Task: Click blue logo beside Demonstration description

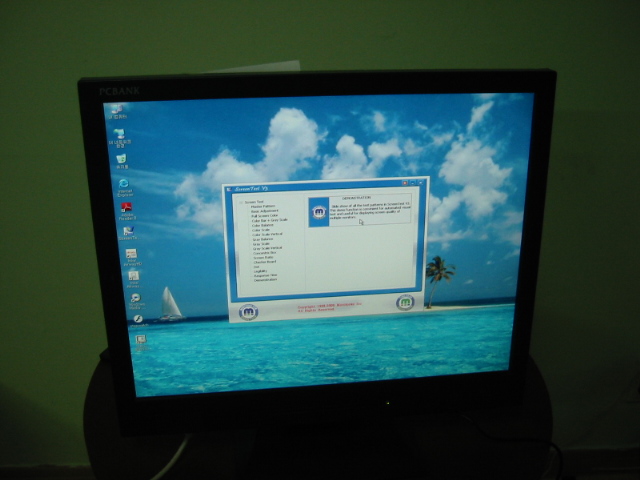Action: tap(319, 212)
